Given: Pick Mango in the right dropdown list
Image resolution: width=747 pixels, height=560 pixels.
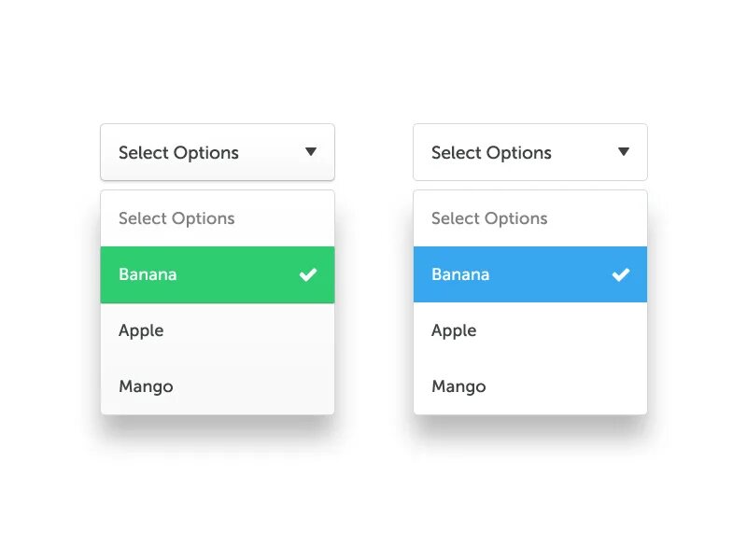Looking at the screenshot, I should tap(458, 386).
